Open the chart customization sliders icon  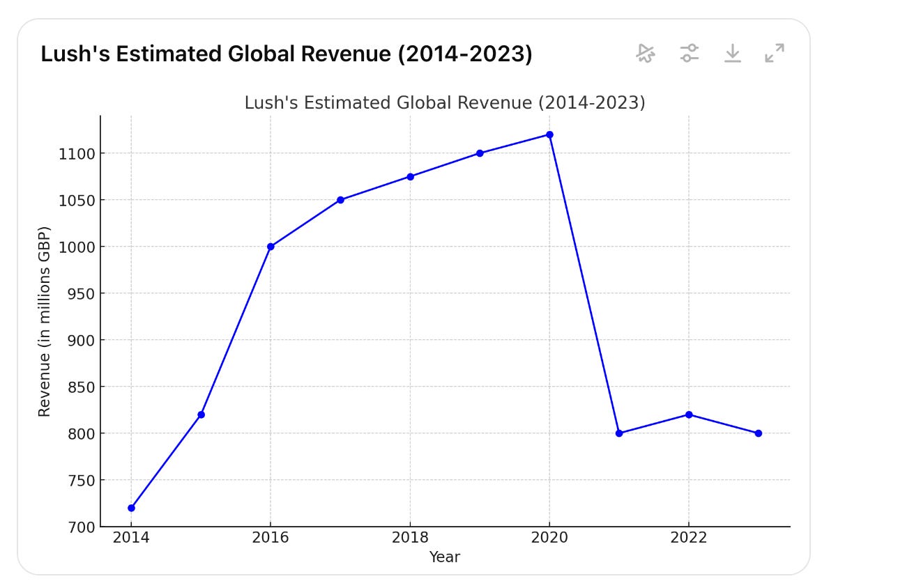pos(690,53)
